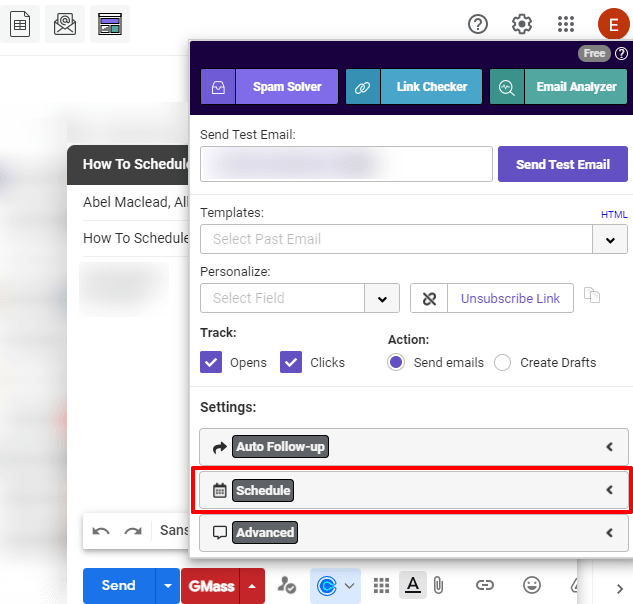Select the Create Drafts radio option

[x=502, y=362]
